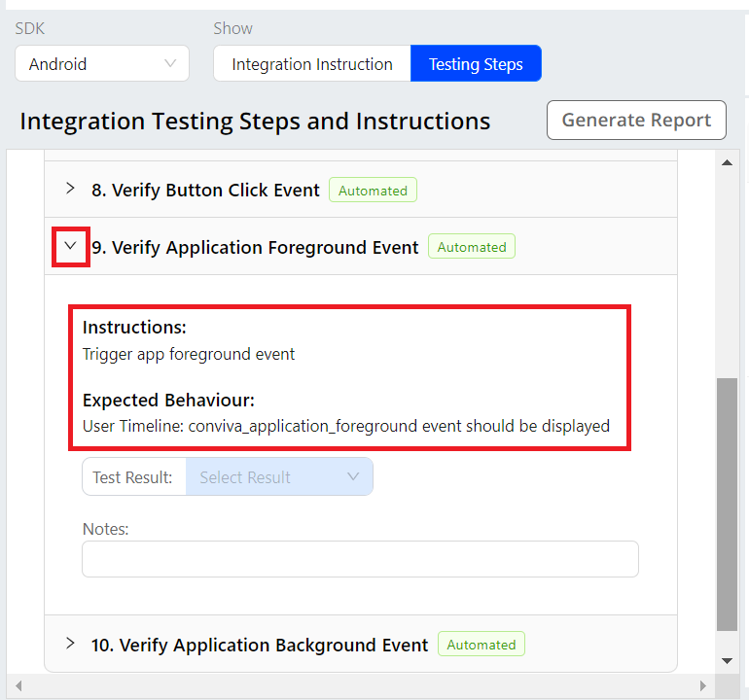This screenshot has height=700, width=749.
Task: Click the horizontal scrollbar left arrow
Action: (17, 686)
